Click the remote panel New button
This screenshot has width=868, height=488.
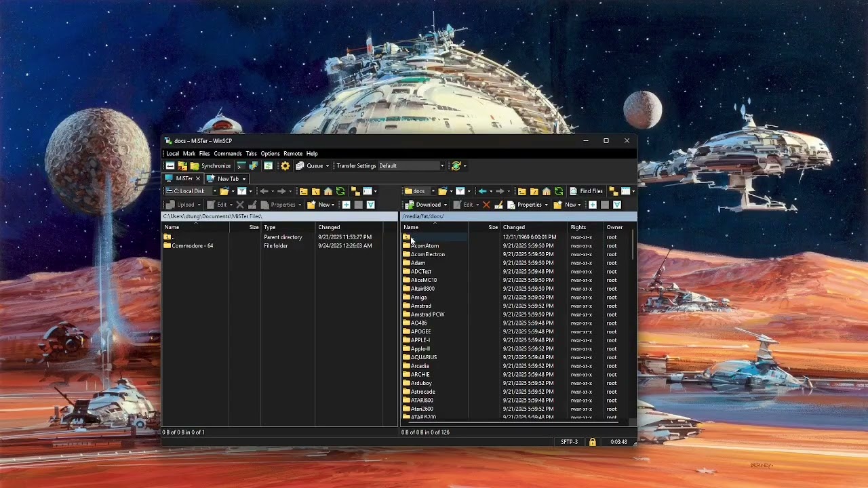565,205
